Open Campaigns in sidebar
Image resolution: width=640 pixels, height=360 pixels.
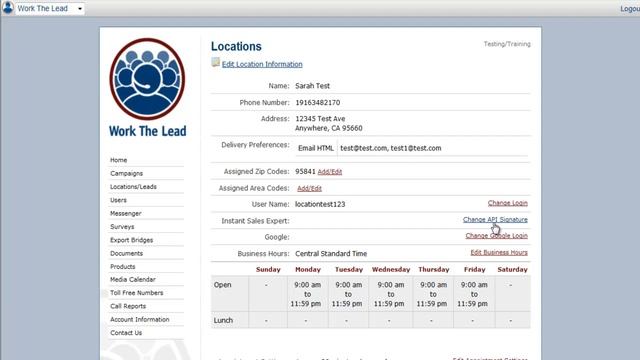coord(127,173)
